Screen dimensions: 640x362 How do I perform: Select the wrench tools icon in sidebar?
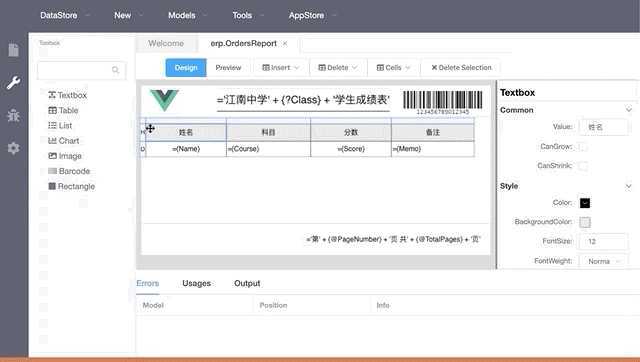tap(13, 83)
